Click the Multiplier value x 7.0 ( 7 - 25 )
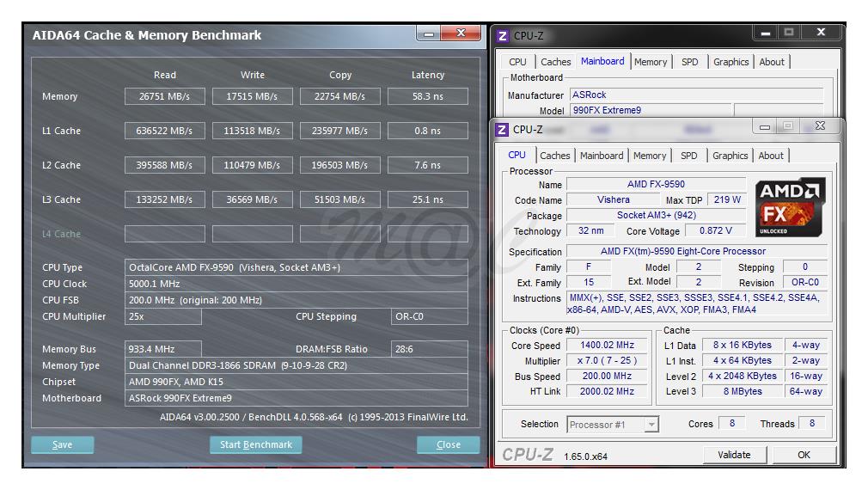 coord(608,360)
